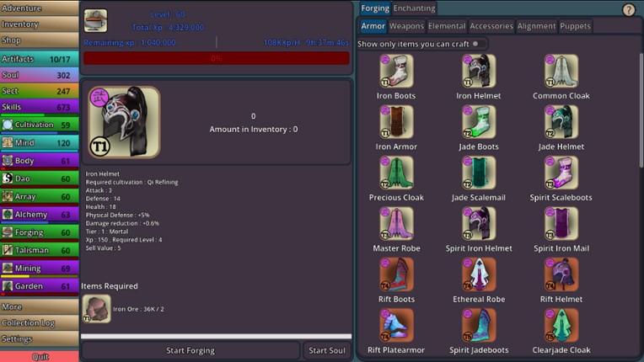
Task: Choose the Jade Boots armor icon
Action: [479, 122]
